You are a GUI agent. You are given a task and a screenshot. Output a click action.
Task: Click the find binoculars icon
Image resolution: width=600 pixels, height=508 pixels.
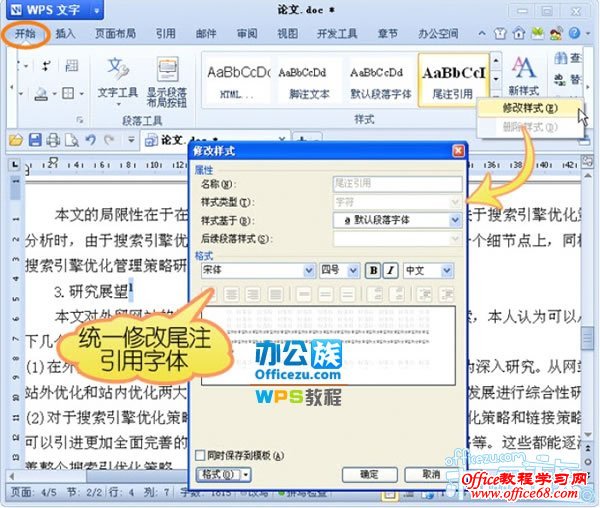[561, 58]
